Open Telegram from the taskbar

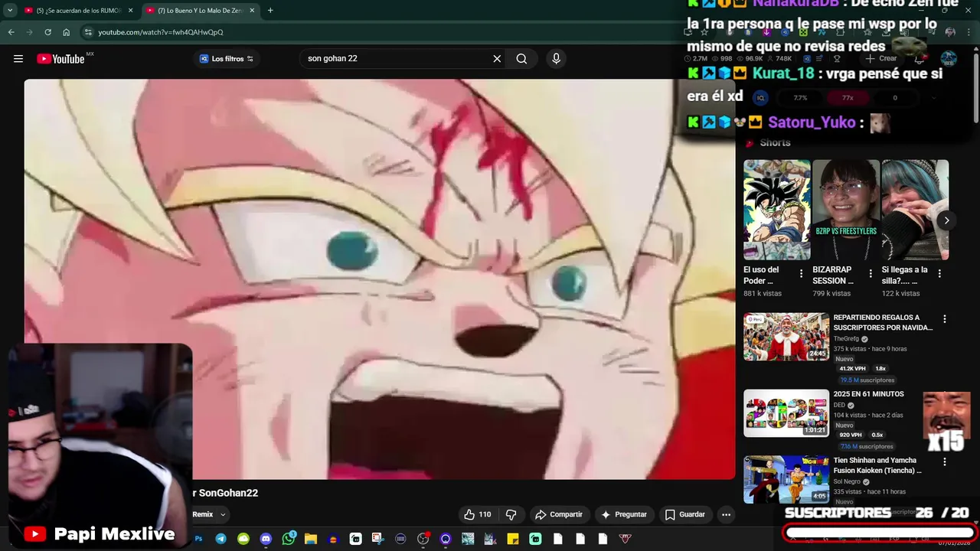pos(220,539)
